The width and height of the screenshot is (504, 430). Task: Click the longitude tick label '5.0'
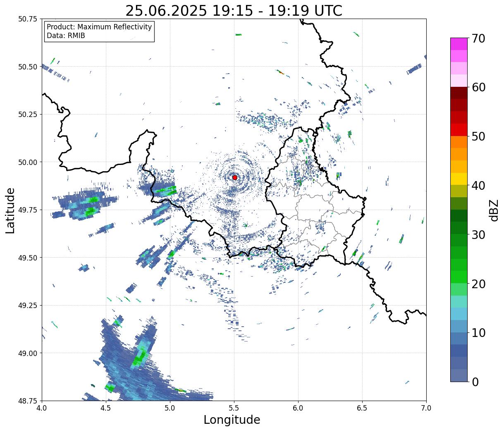click(170, 408)
